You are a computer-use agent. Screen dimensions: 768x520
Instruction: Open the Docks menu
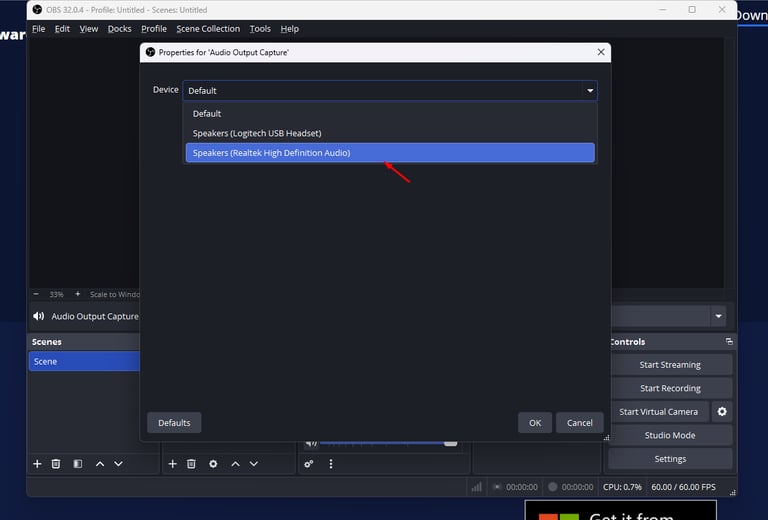(120, 29)
